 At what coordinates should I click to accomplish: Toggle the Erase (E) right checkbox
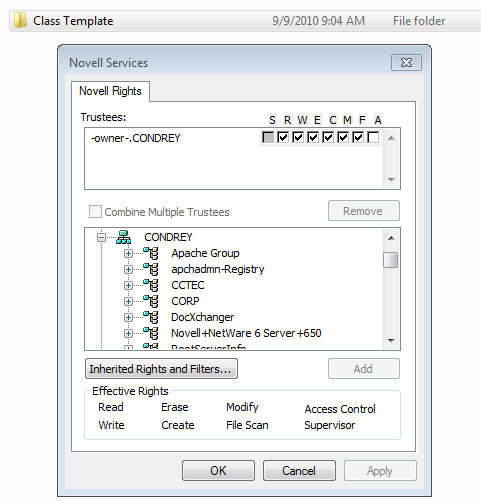tap(313, 137)
